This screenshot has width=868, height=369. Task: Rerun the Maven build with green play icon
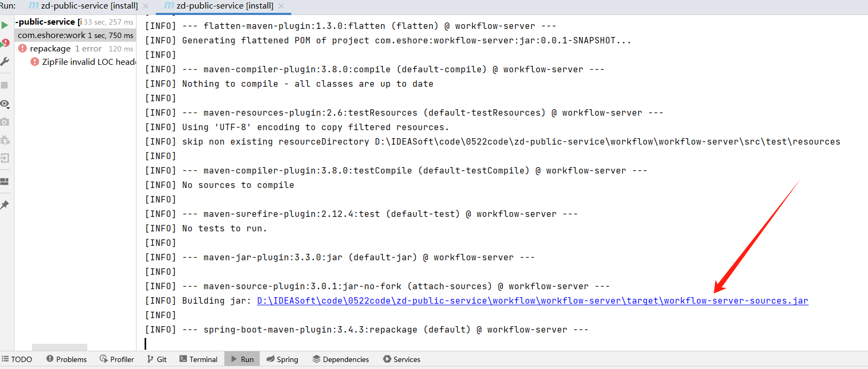(x=5, y=25)
